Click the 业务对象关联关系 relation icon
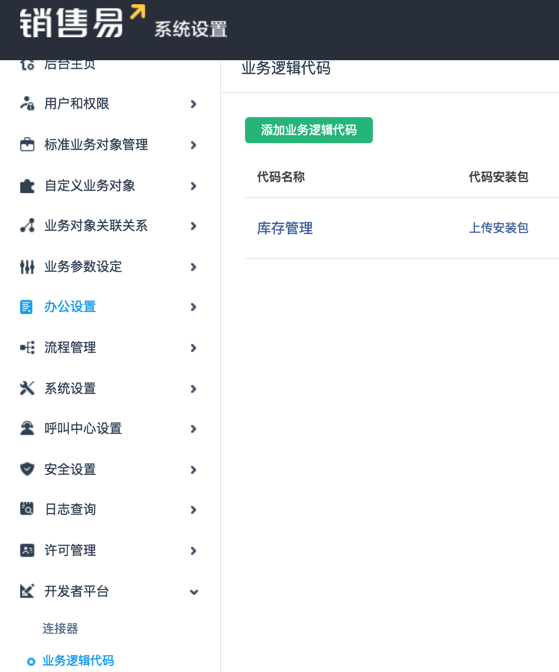Viewport: 559px width, 672px height. [x=27, y=225]
